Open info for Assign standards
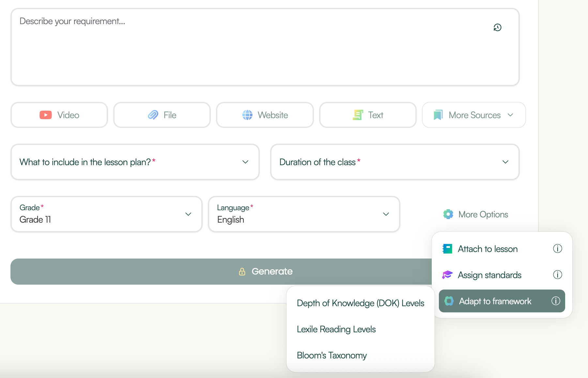The width and height of the screenshot is (588, 378). [558, 275]
